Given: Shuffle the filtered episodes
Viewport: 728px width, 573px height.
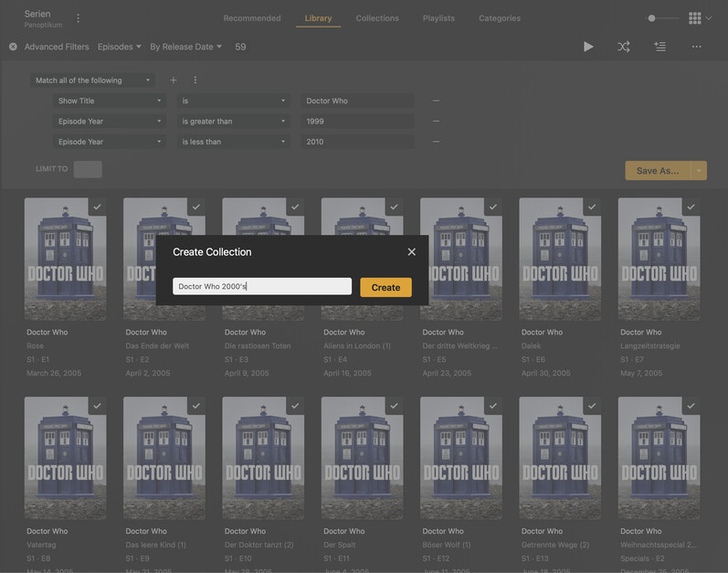Looking at the screenshot, I should coord(624,47).
